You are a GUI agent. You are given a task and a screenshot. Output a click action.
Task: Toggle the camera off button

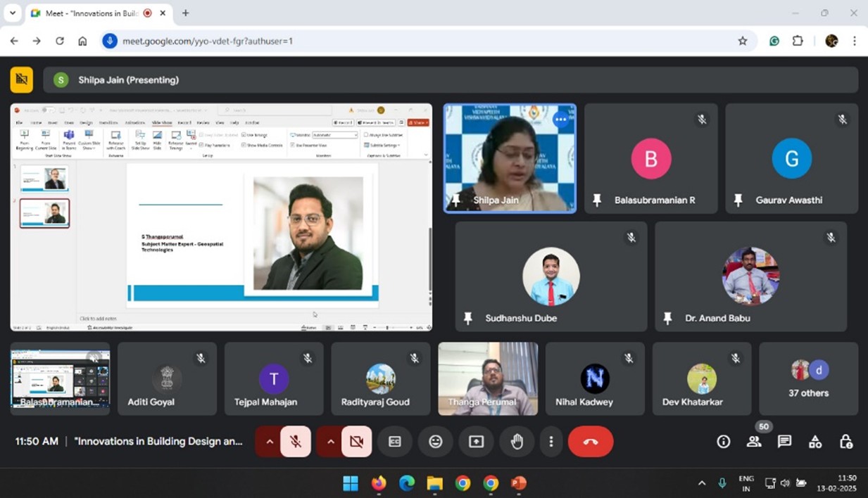pos(357,442)
